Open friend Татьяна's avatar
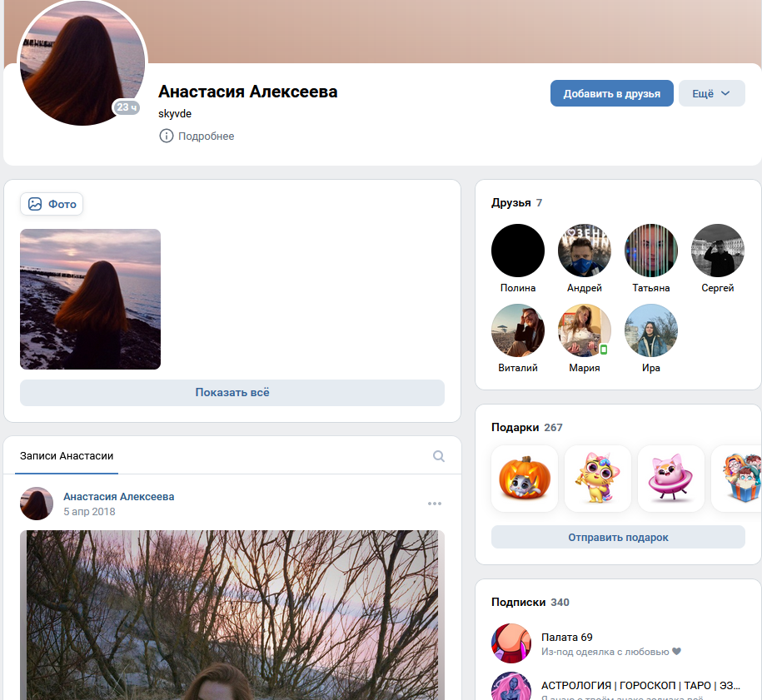Viewport: 762px width, 700px height. tap(651, 251)
